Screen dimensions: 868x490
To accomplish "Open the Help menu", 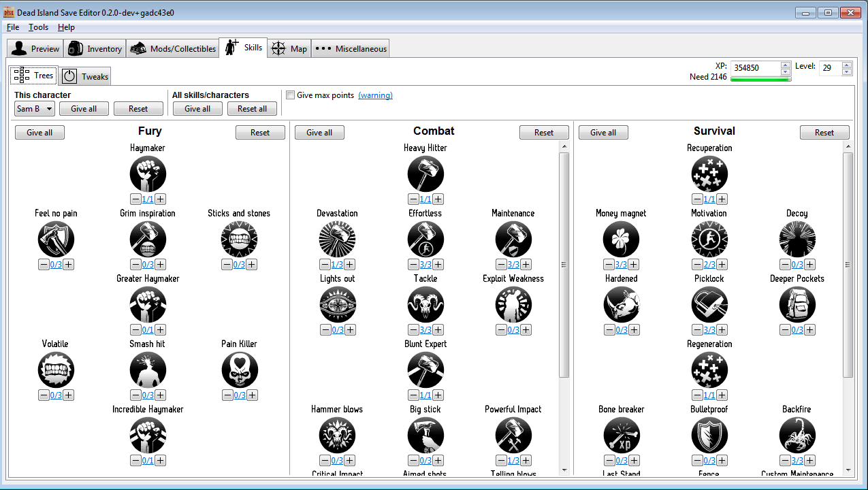I will 66,27.
